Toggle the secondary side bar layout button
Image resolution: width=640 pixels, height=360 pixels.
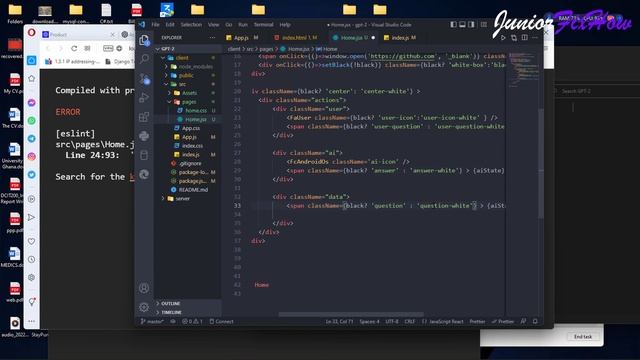[x=471, y=24]
